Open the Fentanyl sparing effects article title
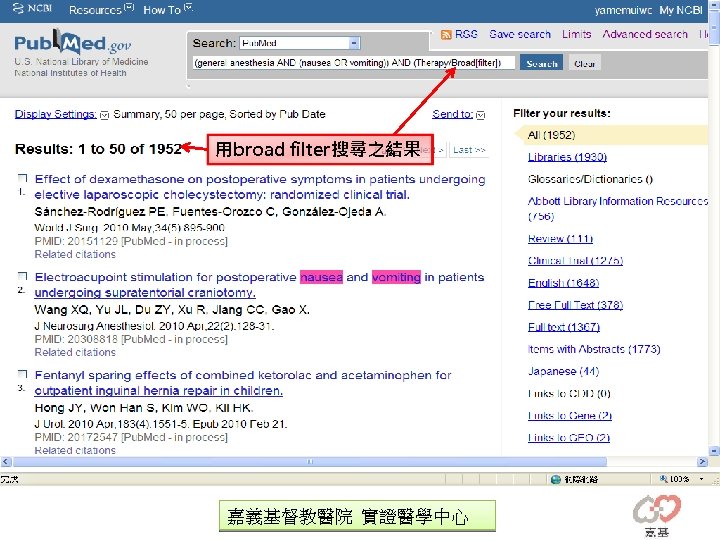The image size is (720, 540). pos(243,382)
